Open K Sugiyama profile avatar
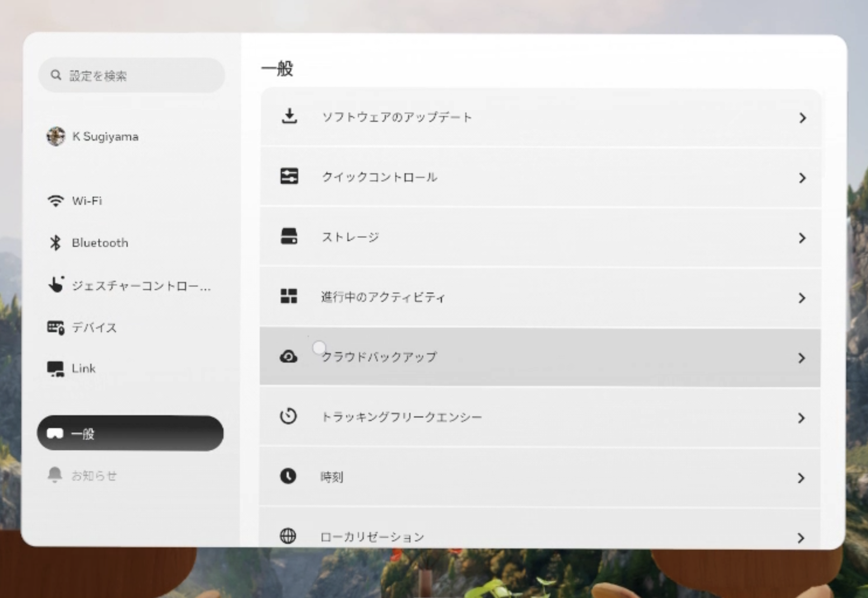868x598 pixels. pyautogui.click(x=56, y=137)
